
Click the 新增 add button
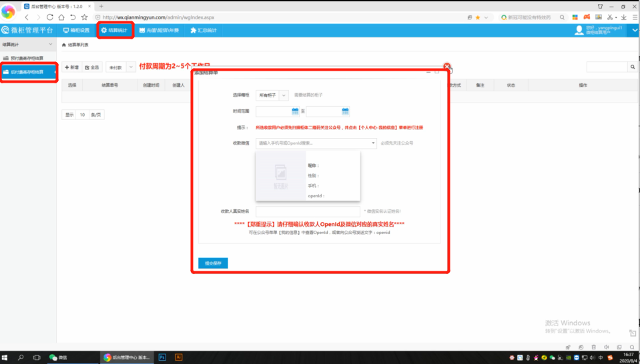pyautogui.click(x=71, y=67)
